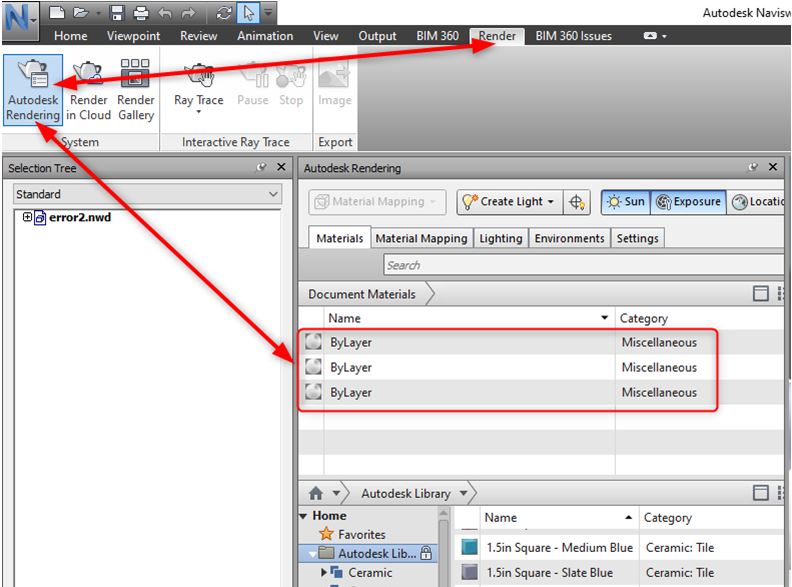Close the Selection Tree panel
792x587 pixels.
click(281, 167)
